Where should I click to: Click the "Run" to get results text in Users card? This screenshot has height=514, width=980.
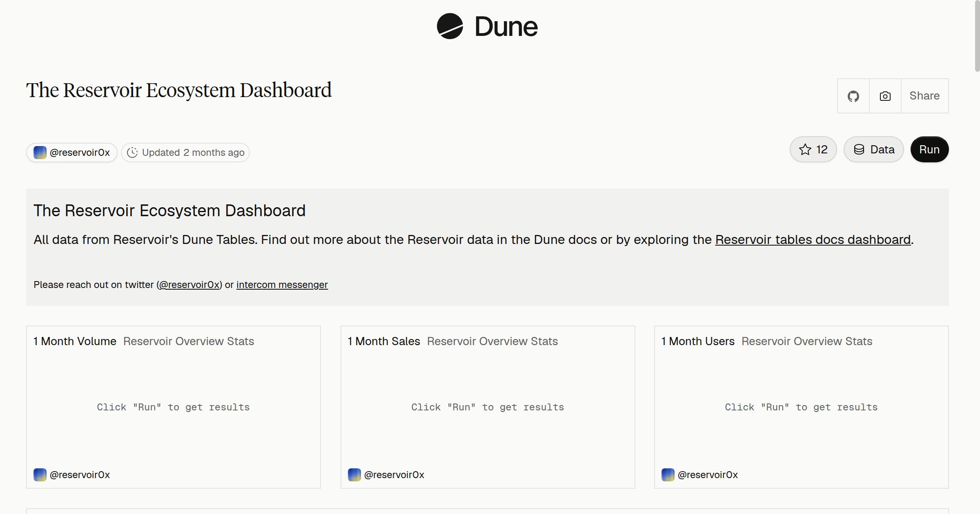pos(801,407)
